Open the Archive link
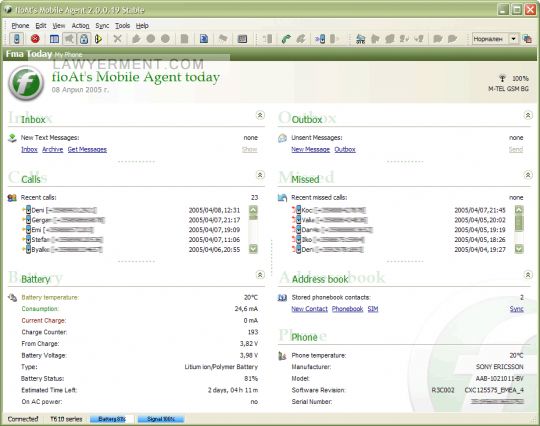This screenshot has height=426, width=540. pos(53,149)
